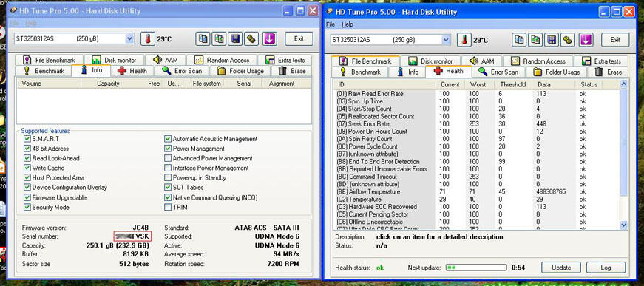
Task: Click save (floppy disk) icon in left window
Action: (236, 38)
